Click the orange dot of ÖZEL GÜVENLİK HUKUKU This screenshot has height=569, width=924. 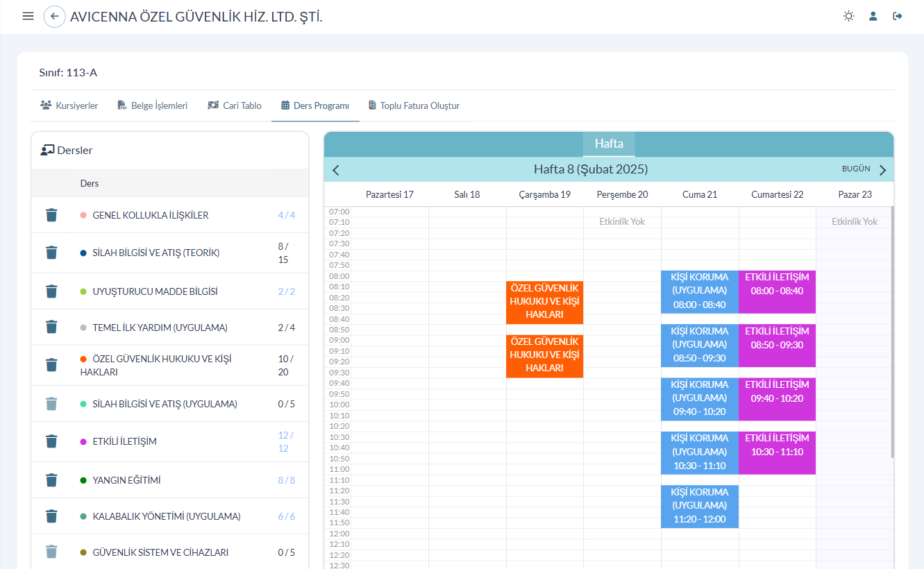[83, 359]
